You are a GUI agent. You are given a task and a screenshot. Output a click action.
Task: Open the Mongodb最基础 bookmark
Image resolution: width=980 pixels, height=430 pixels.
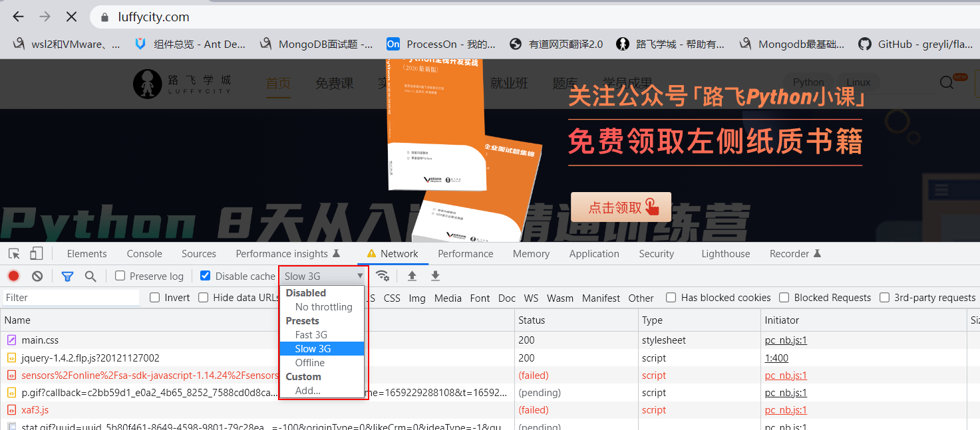point(792,44)
